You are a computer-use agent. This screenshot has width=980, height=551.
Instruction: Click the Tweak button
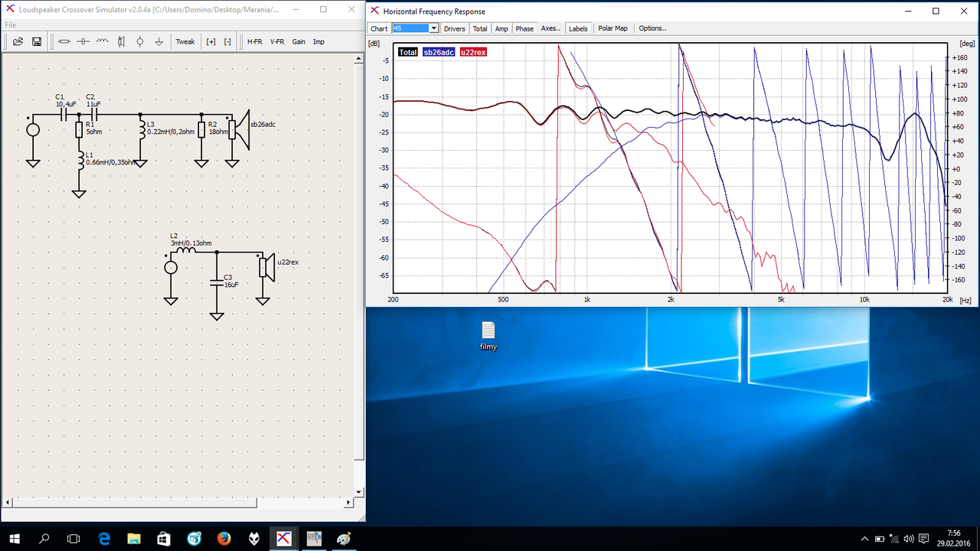coord(185,41)
